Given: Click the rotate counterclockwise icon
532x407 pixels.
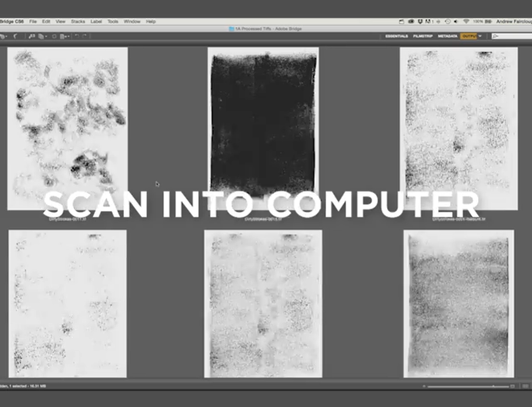Looking at the screenshot, I should [x=76, y=36].
